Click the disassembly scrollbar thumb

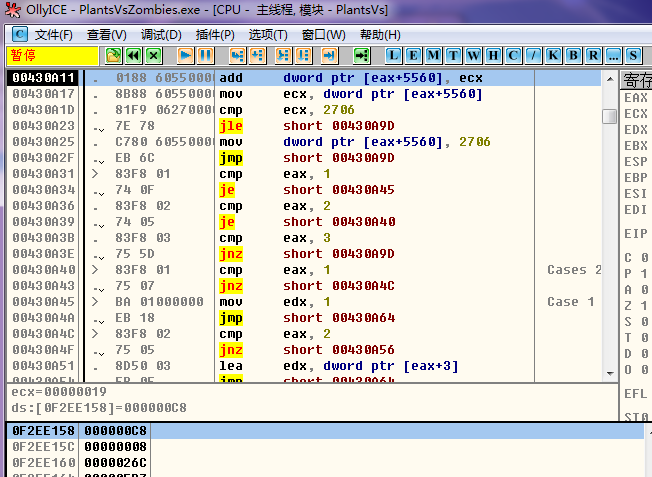tap(610, 116)
